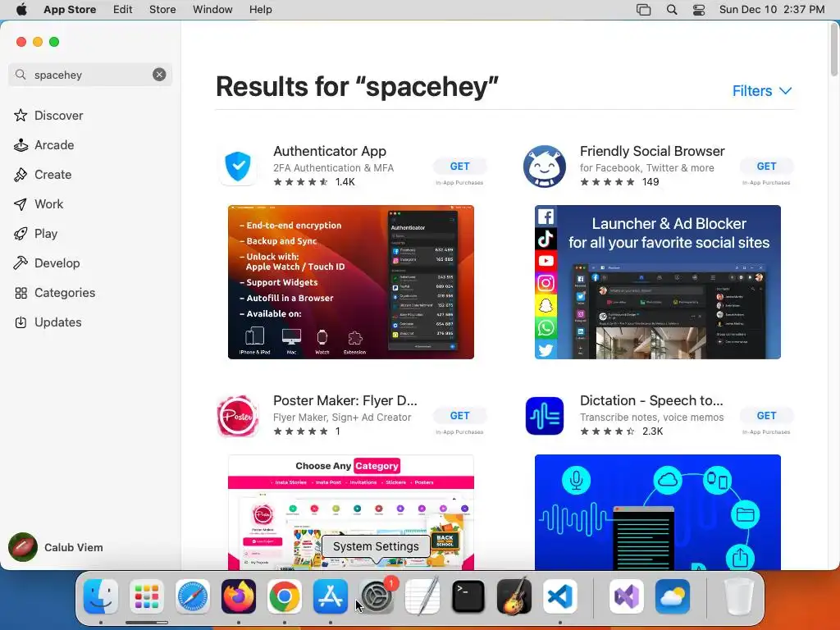Open Weather app from the Dock
The height and width of the screenshot is (630, 840).
tap(673, 596)
